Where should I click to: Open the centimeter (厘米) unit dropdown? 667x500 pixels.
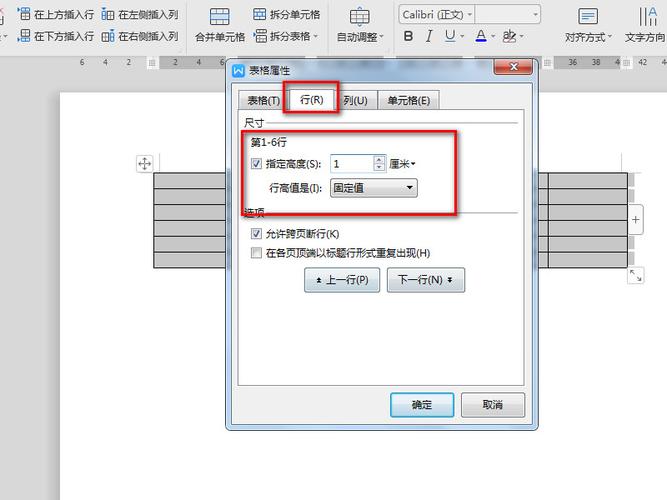point(402,164)
